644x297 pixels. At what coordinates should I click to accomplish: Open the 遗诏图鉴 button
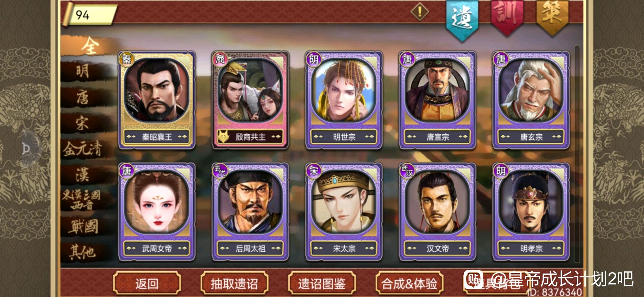[x=322, y=283]
